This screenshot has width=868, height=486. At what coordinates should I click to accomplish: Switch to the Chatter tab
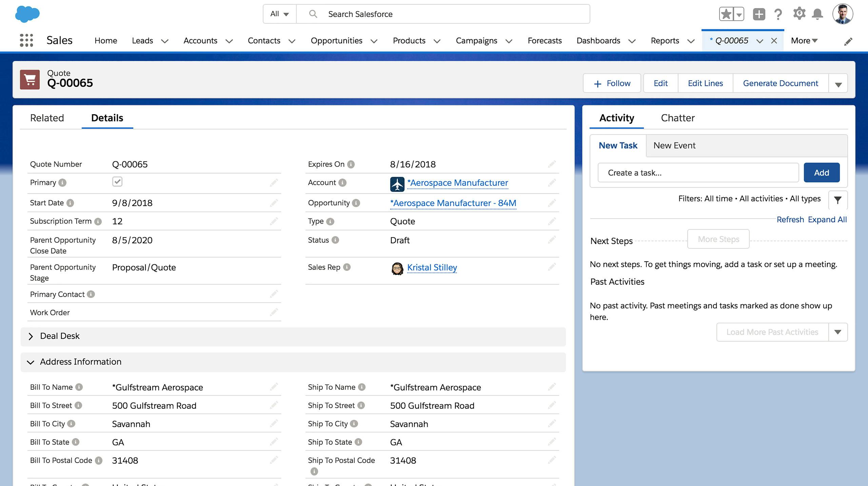tap(677, 118)
